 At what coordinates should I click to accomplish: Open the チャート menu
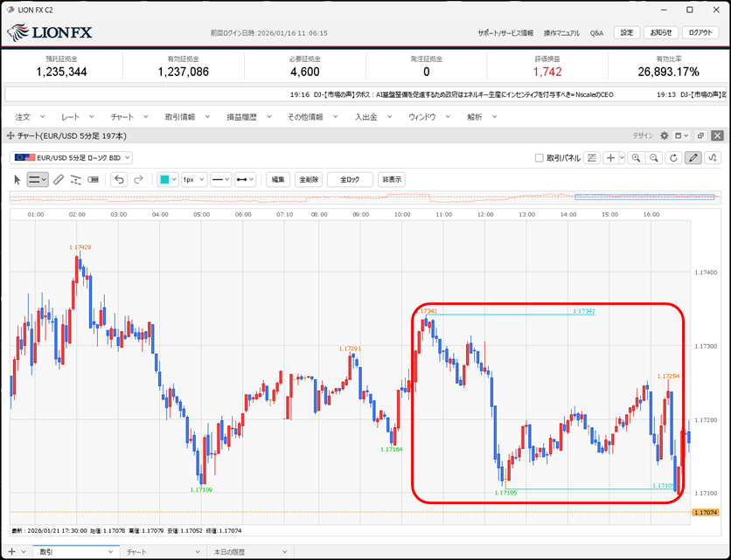(x=127, y=116)
